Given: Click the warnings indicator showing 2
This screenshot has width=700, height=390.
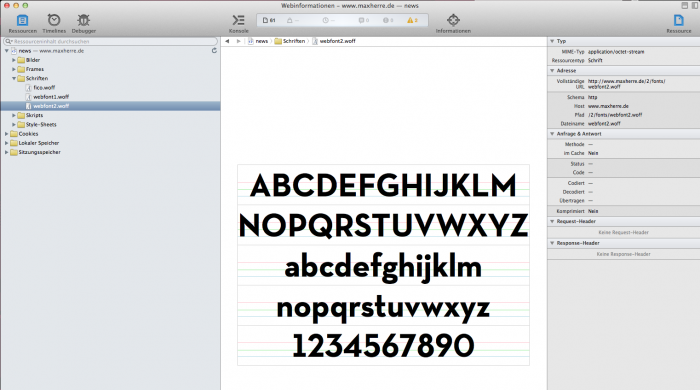Looking at the screenshot, I should (412, 20).
